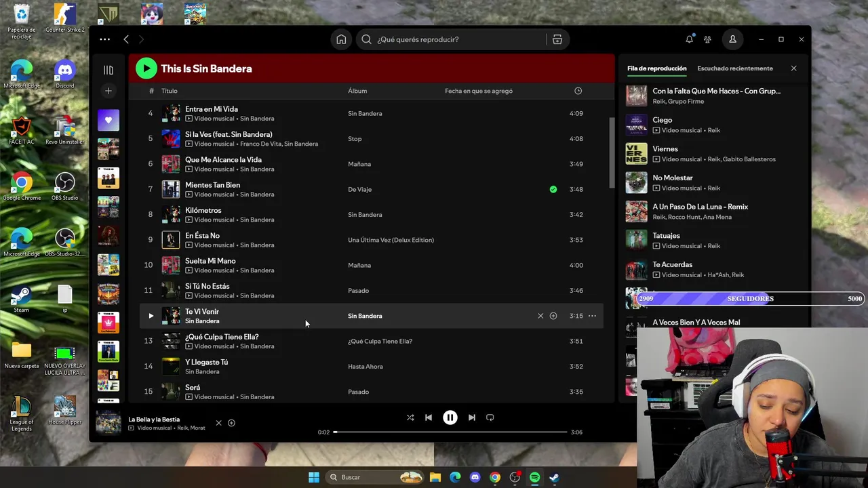Skip to previous track
The image size is (868, 488).
pos(429,418)
